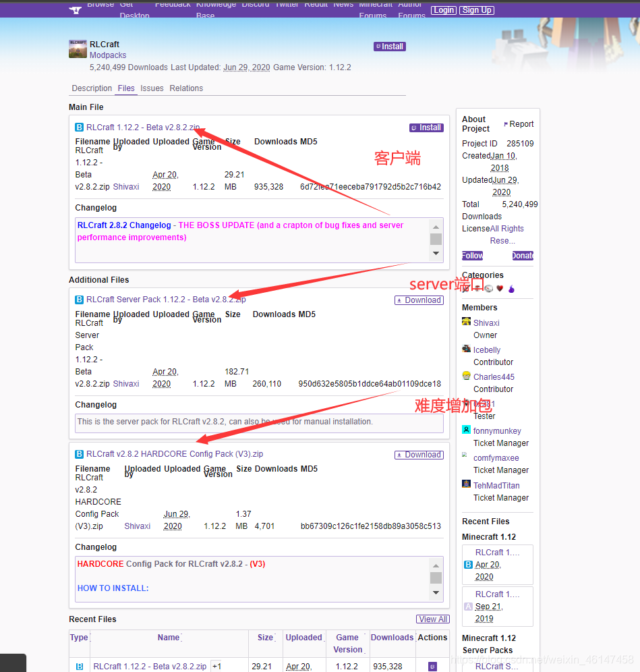
Task: Open Shivaxi uploader link in main file row
Action: click(126, 187)
